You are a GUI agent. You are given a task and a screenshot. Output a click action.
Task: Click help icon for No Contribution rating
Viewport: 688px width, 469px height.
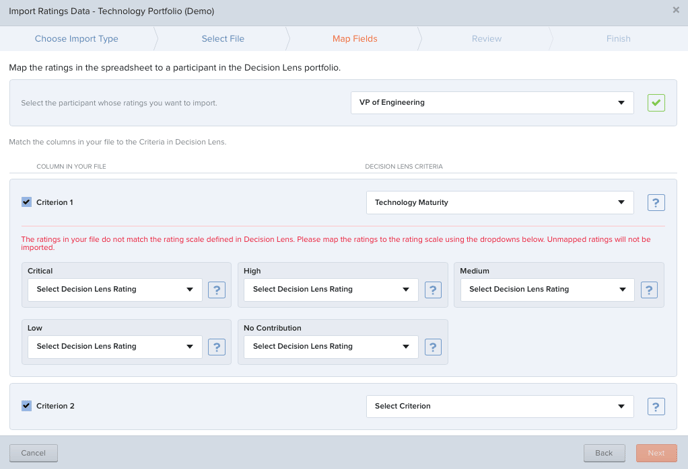(x=432, y=347)
